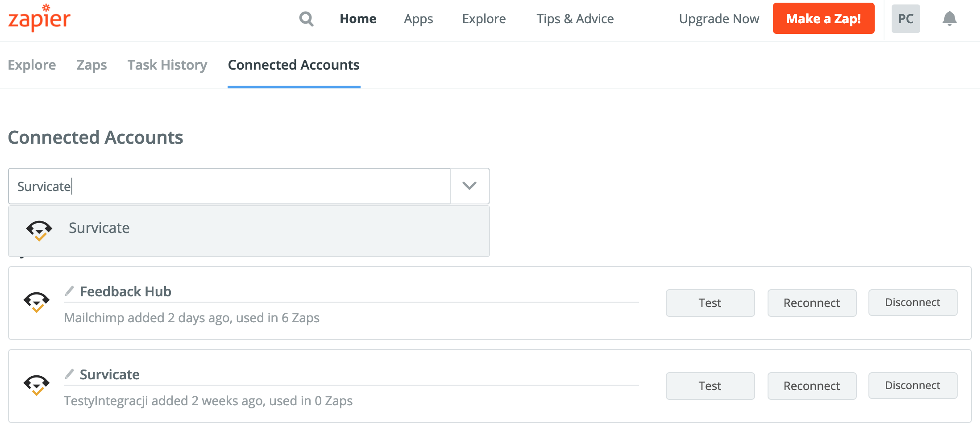Switch to the Task History tab

167,65
